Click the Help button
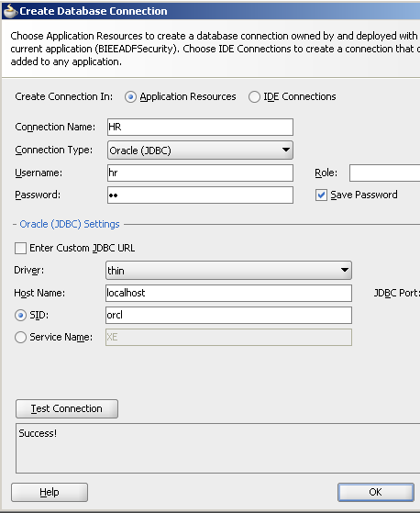Screen dimensions: 420x513 (50, 492)
